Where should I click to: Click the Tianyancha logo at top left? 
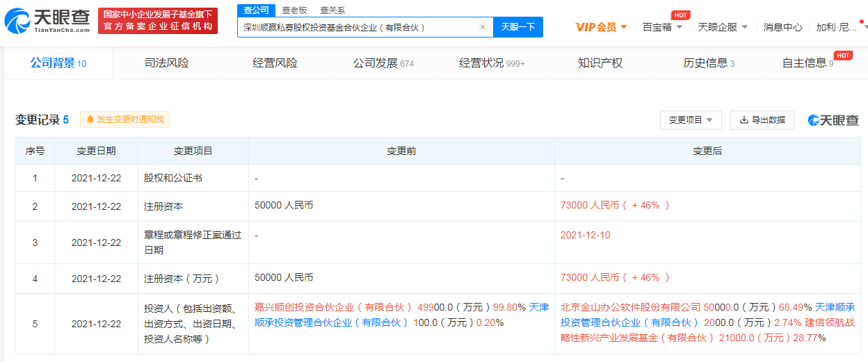point(47,21)
